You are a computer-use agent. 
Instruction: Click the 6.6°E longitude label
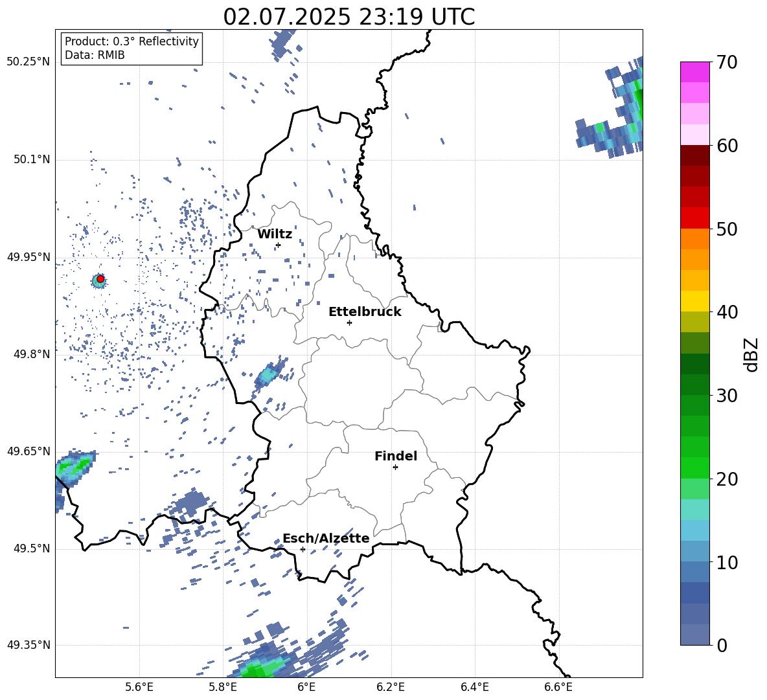(x=558, y=688)
